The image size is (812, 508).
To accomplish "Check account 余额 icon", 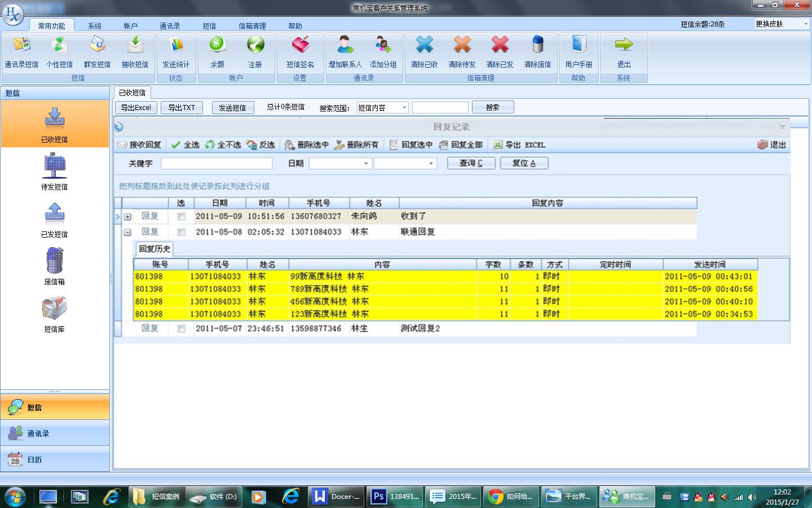I will coord(217,52).
